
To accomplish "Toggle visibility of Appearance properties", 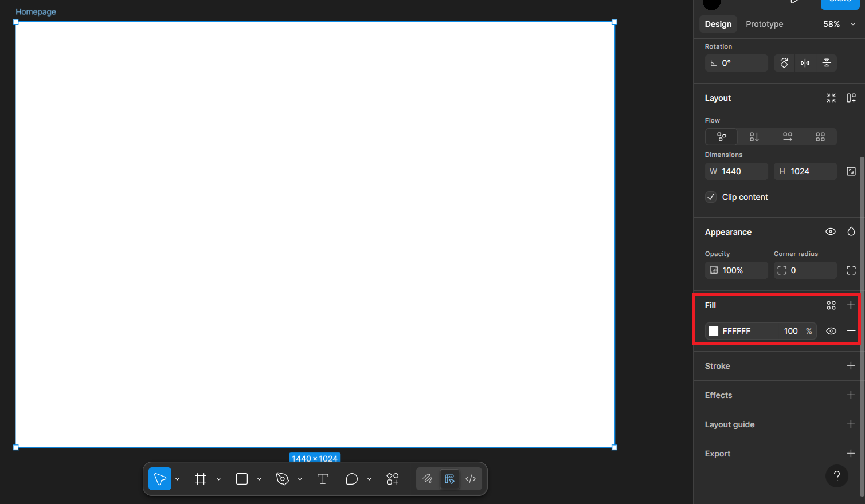I will tap(830, 231).
